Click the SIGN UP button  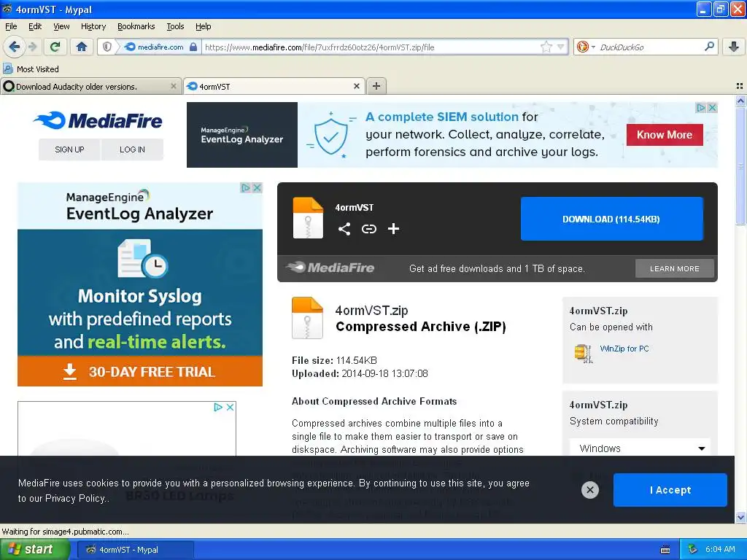69,149
